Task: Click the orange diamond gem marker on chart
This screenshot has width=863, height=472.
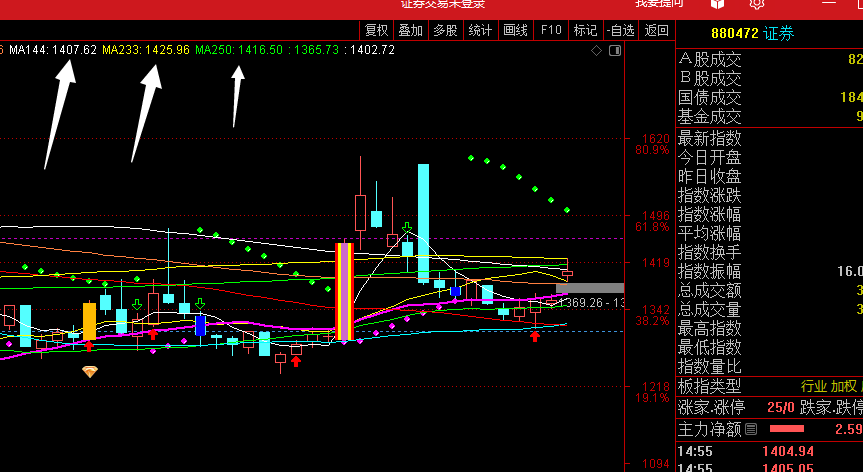Action: pyautogui.click(x=90, y=372)
